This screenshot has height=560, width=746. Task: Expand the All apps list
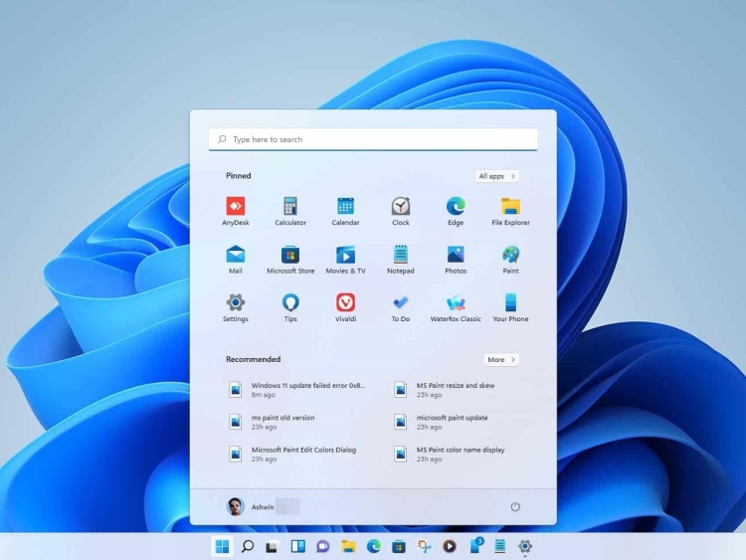pyautogui.click(x=497, y=176)
